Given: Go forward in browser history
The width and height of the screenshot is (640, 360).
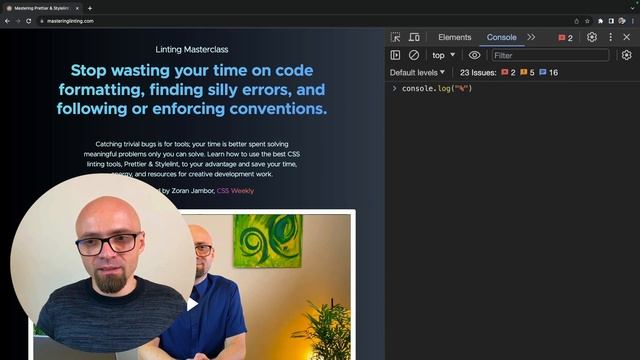Looking at the screenshot, I should (18, 21).
